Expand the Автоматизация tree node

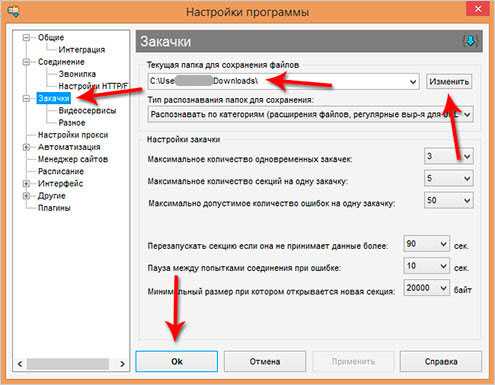click(26, 147)
